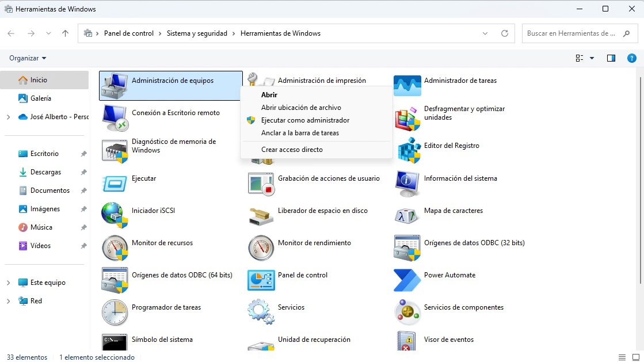Select Diagnóstico de memoria de Windows icon
The image size is (644, 362).
(x=115, y=150)
